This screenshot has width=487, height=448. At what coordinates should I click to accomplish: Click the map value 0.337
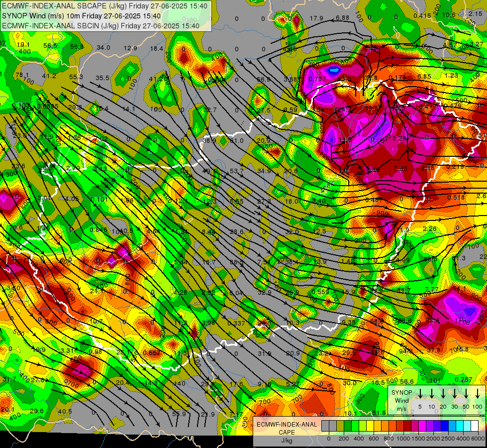click(236, 324)
